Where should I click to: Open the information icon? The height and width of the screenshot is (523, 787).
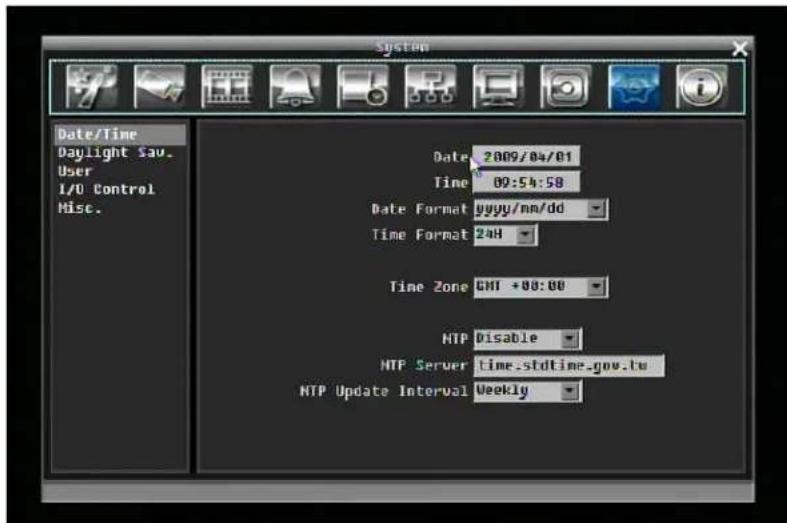coord(701,87)
